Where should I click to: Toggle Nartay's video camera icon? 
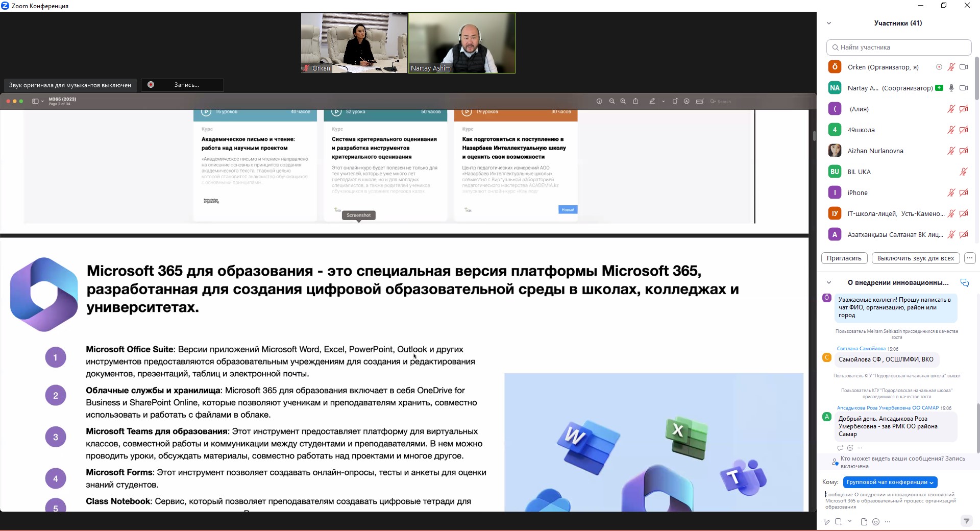pos(964,88)
